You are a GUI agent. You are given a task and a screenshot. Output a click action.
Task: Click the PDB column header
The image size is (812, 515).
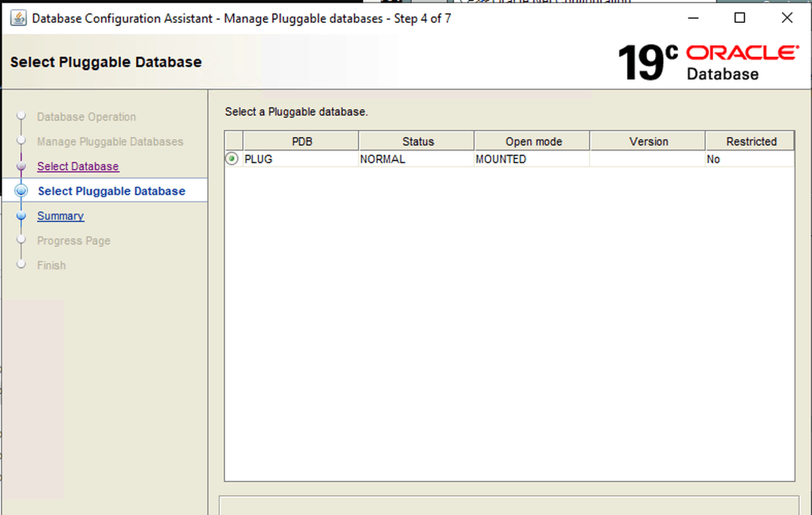click(301, 141)
